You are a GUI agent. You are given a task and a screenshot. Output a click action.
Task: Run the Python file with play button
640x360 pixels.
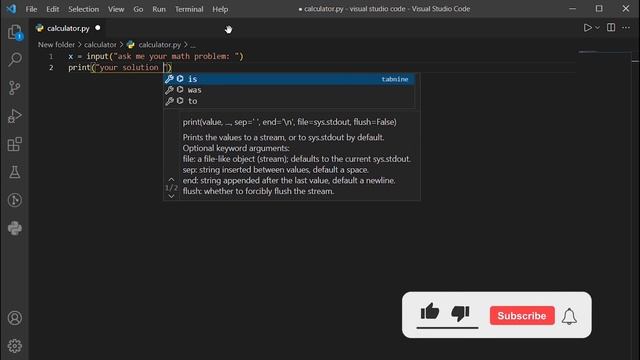[x=587, y=28]
